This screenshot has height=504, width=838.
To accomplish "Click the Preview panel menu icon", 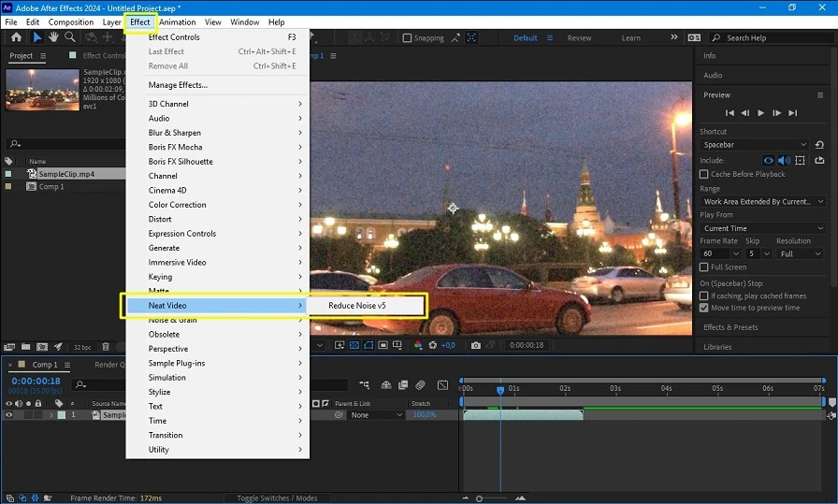I will pyautogui.click(x=820, y=95).
